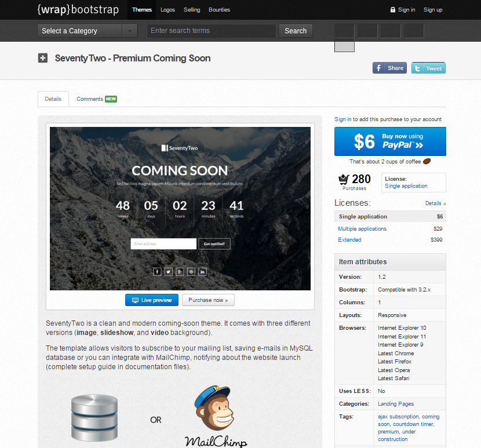Click the shopping basket purchases icon
The height and width of the screenshot is (448, 481).
(x=344, y=179)
